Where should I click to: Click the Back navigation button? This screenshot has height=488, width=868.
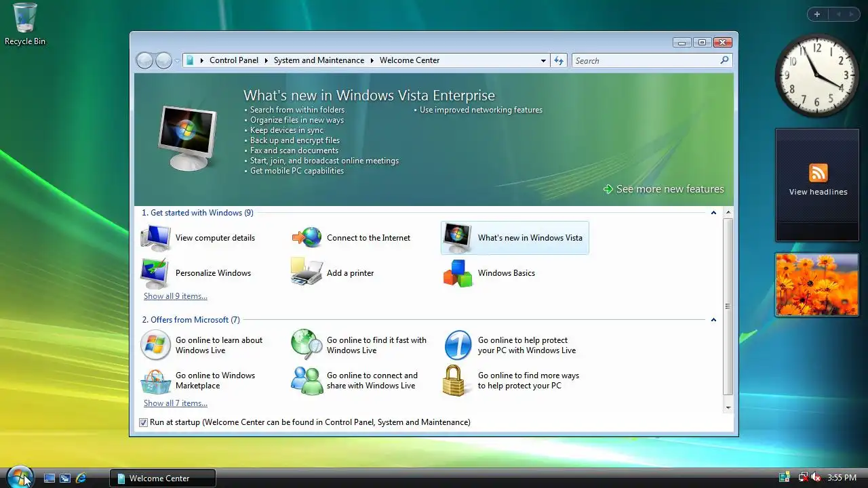point(144,61)
